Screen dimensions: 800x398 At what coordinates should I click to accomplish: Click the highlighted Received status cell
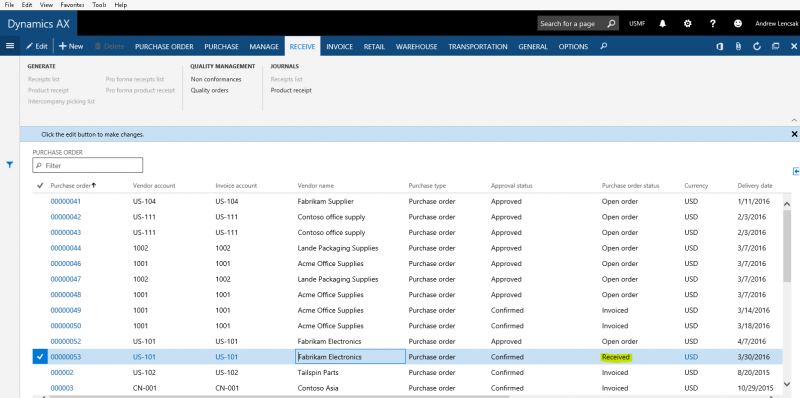616,357
